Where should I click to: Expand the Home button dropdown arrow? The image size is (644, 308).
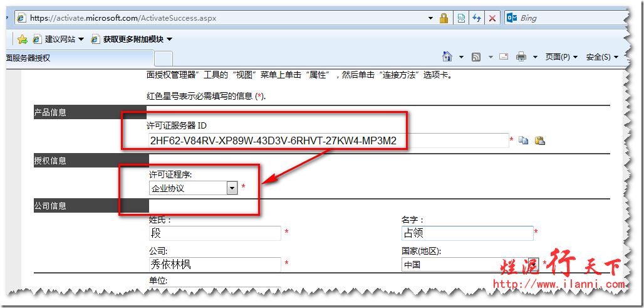461,56
